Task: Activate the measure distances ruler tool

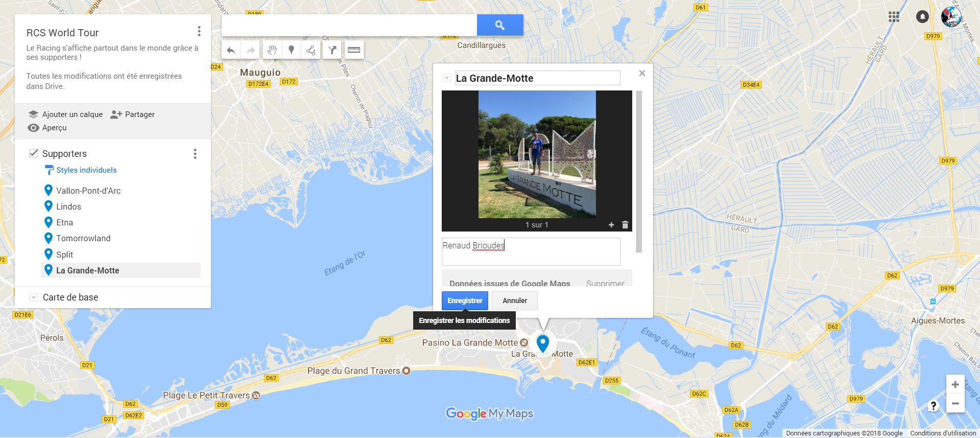Action: click(353, 50)
